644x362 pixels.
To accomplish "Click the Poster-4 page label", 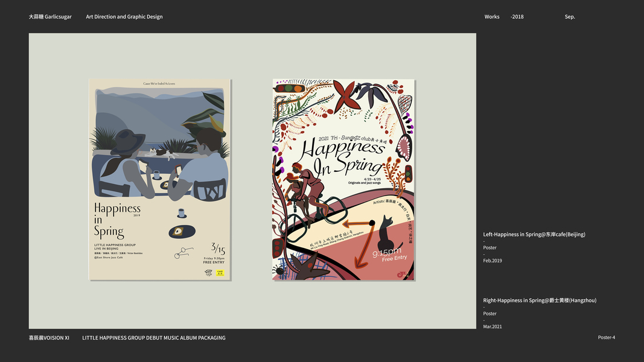I will coord(606,337).
